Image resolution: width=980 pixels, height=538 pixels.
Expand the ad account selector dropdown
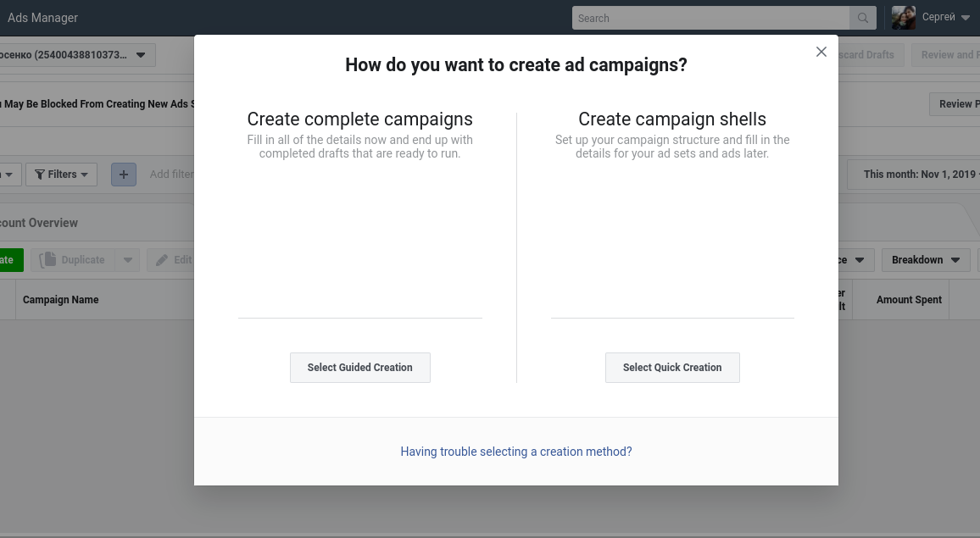click(x=141, y=55)
